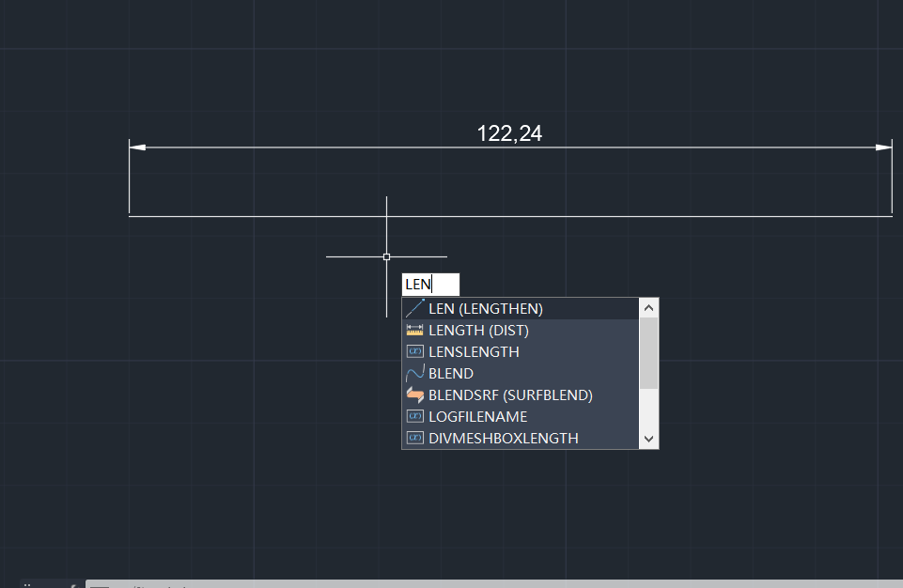Pick DIVMESHBOXLENGTH from the suggestions
Viewport: 903px width, 588px height.
[x=503, y=438]
